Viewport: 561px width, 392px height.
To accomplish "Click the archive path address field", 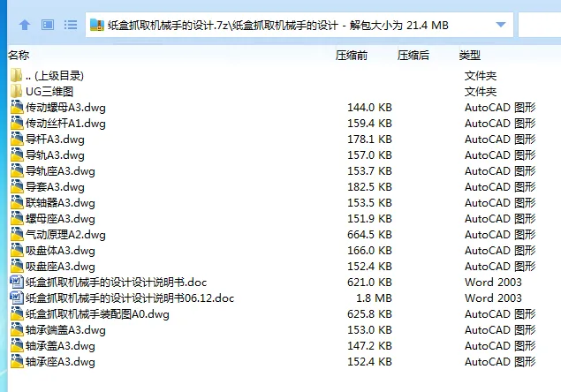I will tap(292, 25).
